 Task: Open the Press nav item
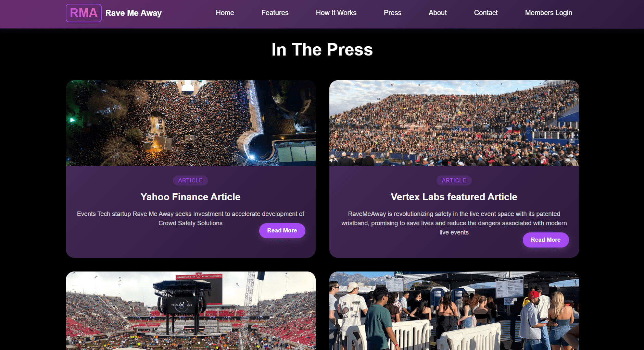click(x=392, y=13)
